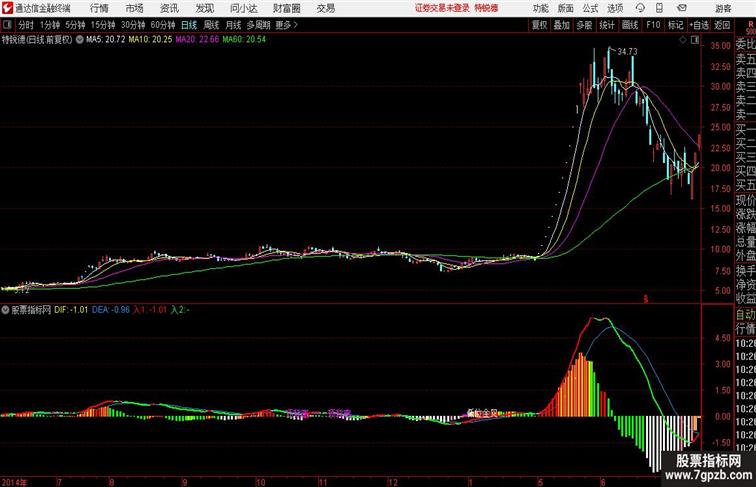Switch to 15分钟 chart period
The height and width of the screenshot is (487, 756).
click(103, 25)
